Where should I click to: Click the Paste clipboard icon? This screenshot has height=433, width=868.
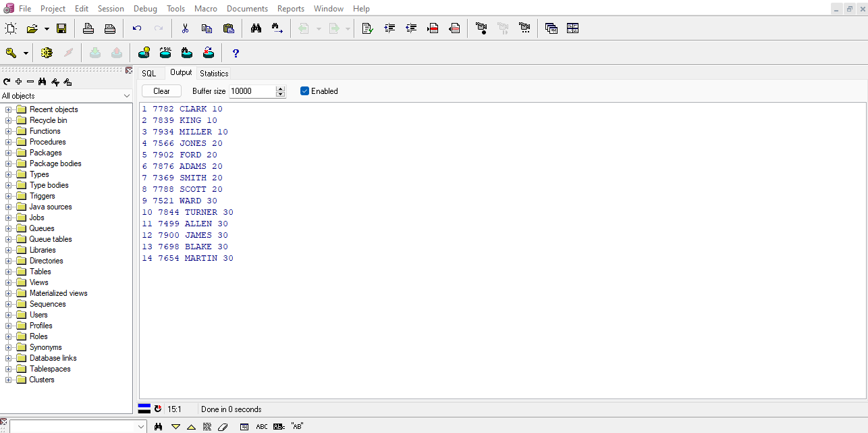pos(228,28)
